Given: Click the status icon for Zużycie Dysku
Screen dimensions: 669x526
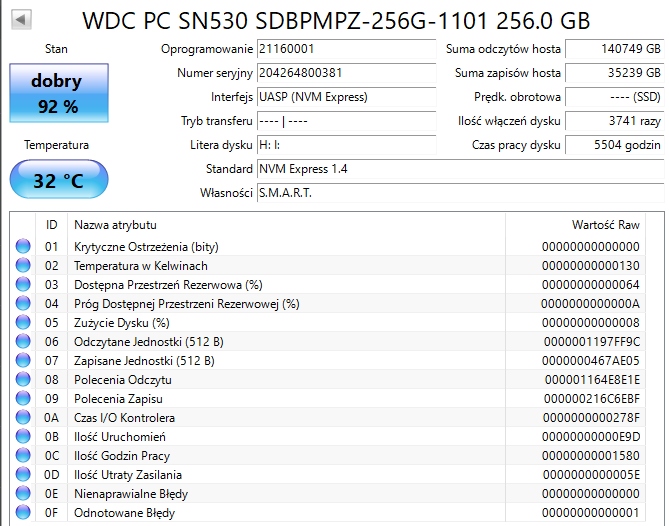Looking at the screenshot, I should [23, 322].
